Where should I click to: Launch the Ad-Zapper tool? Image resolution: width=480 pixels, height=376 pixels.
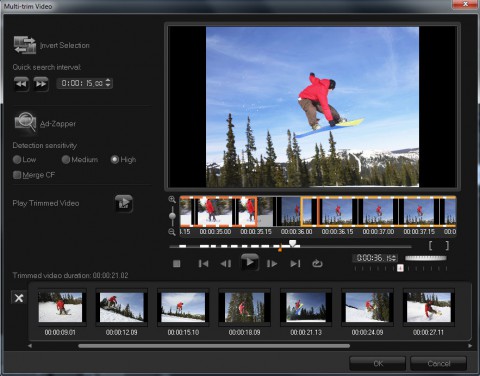[x=25, y=122]
